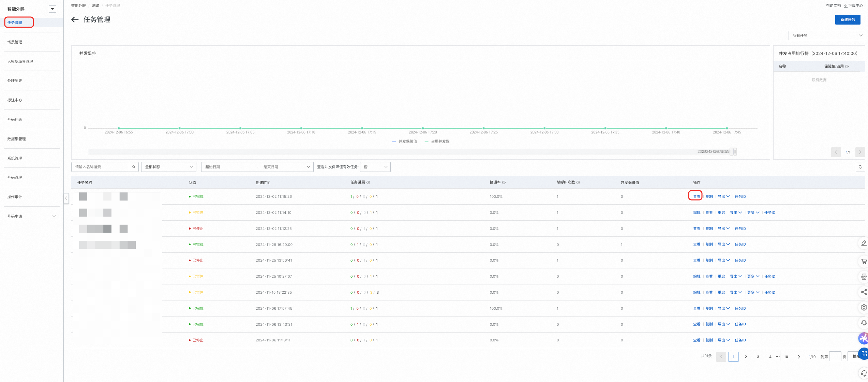Viewport: 868px width, 382px height.
Task: Click 重启 for task created 2024-11-25 10:27:07
Action: [x=721, y=277]
